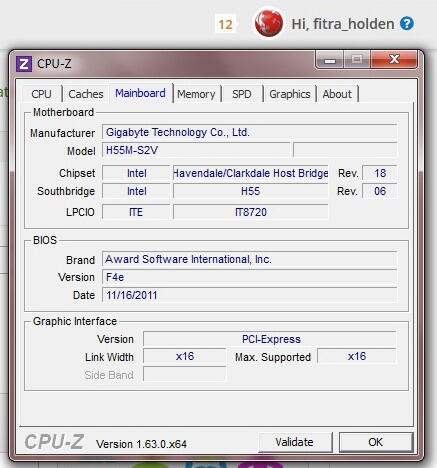The image size is (437, 468).
Task: Click the empty Side Band field
Action: 185,374
